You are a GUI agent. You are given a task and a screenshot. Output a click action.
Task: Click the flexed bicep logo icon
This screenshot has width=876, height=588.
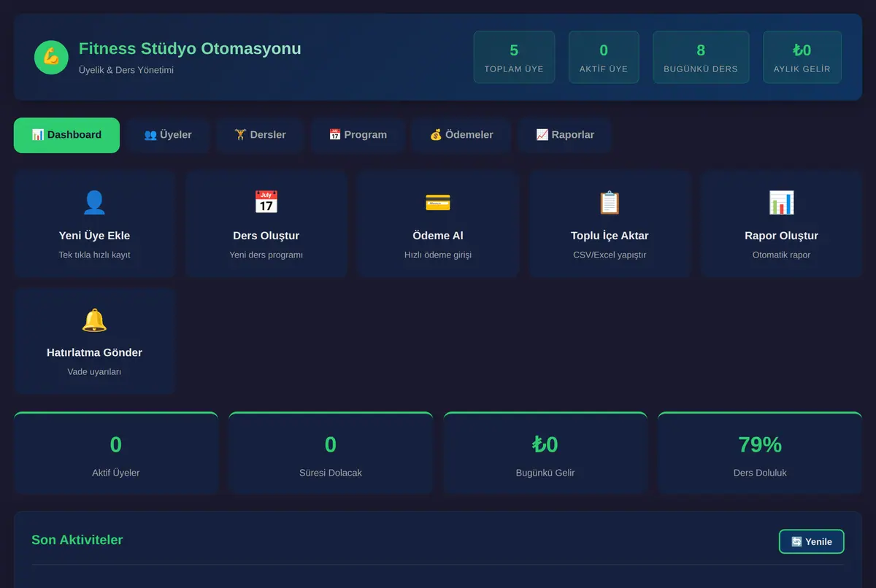pyautogui.click(x=51, y=57)
